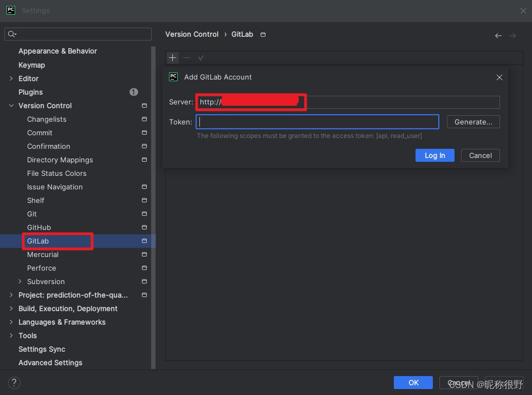532x395 pixels.
Task: Go forward with the right arrow
Action: 512,36
